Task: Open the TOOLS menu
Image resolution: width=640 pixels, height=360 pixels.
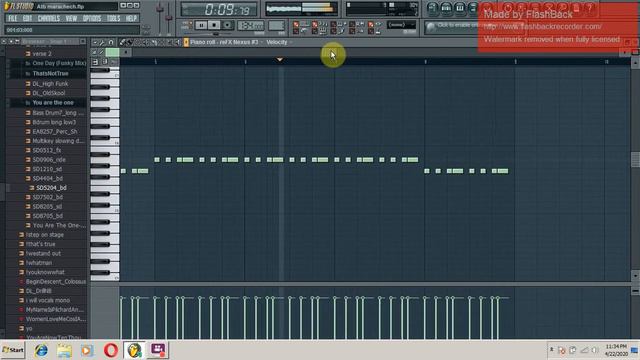Action: click(113, 18)
